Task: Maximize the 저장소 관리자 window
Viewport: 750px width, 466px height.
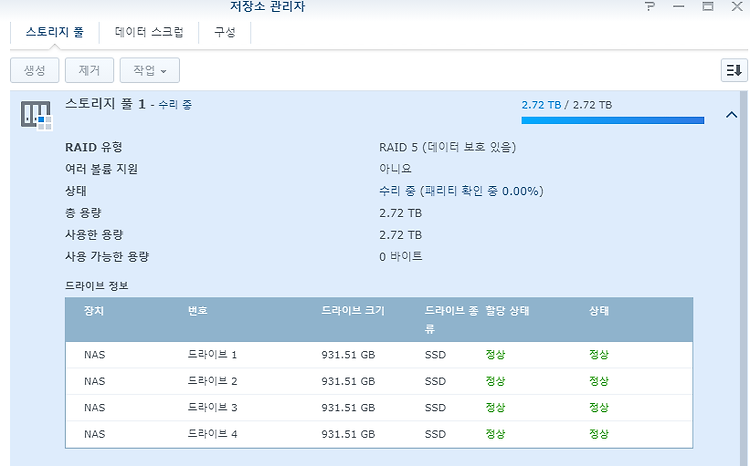Action: coord(708,6)
